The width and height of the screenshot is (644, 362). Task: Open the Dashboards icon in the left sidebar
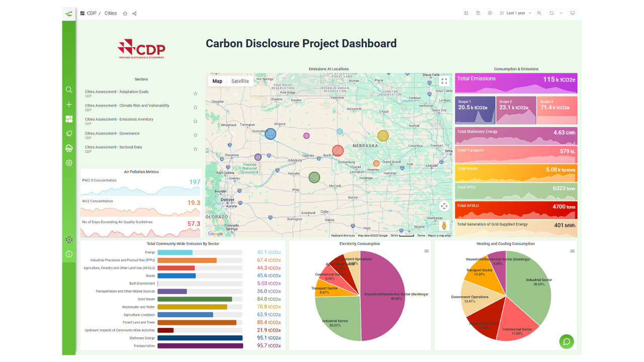[69, 119]
